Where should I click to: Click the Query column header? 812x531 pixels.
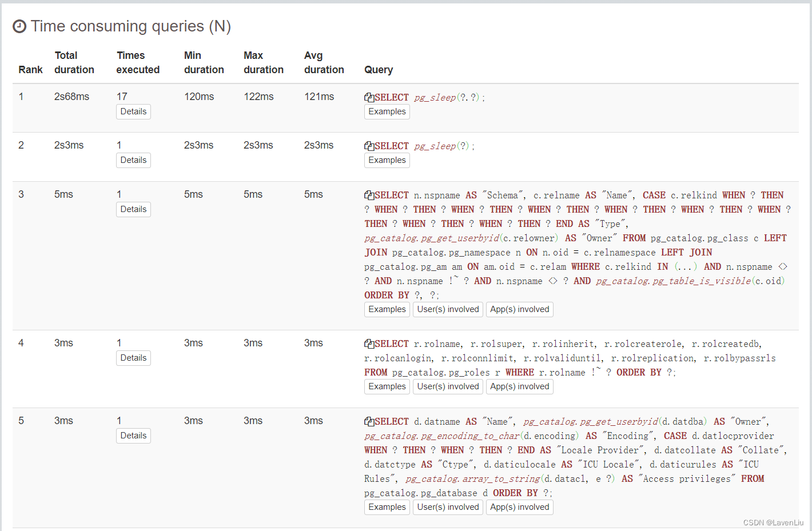click(x=379, y=70)
